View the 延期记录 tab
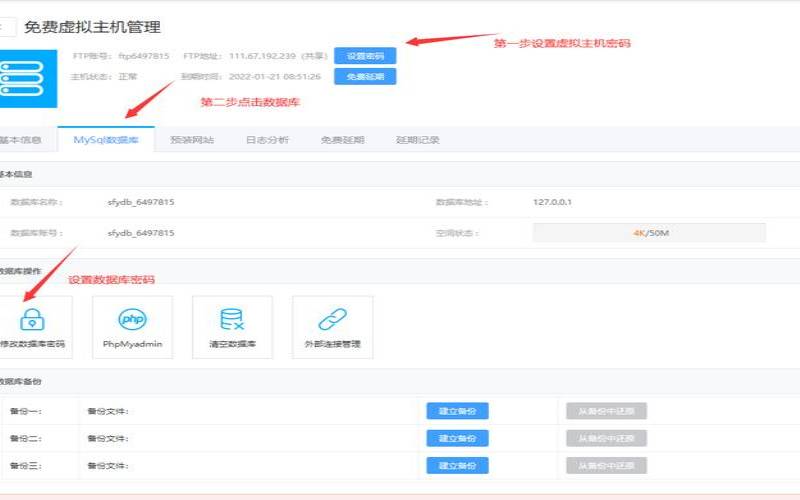The width and height of the screenshot is (800, 500). (417, 140)
